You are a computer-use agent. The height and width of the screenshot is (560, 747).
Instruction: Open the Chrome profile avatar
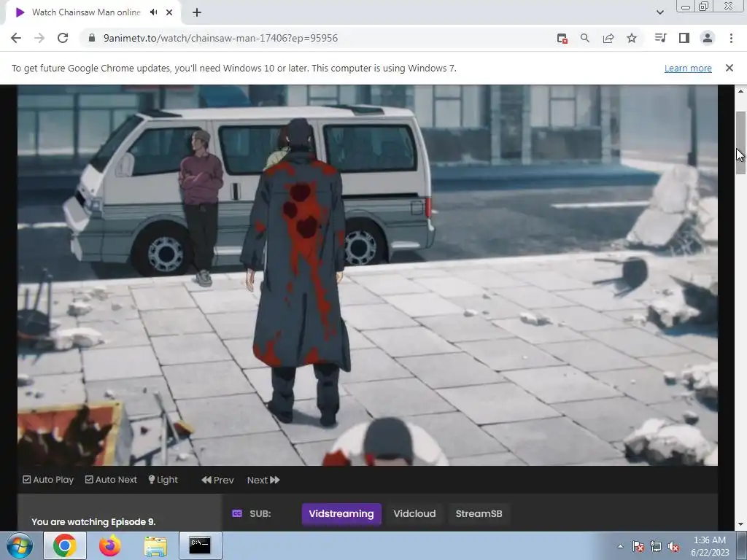[708, 38]
